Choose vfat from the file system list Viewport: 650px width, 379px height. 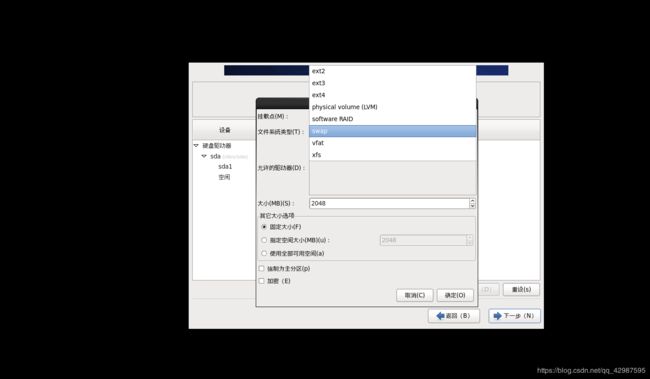[392, 143]
